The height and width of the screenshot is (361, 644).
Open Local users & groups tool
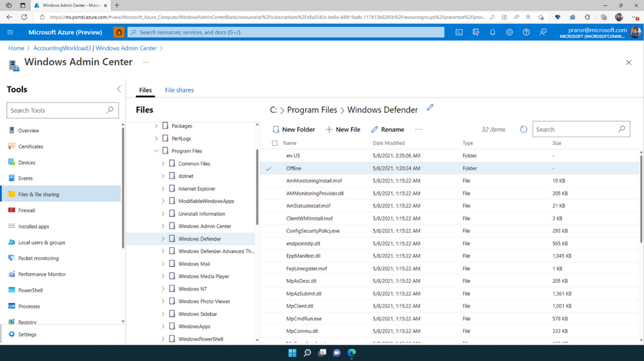coord(41,242)
